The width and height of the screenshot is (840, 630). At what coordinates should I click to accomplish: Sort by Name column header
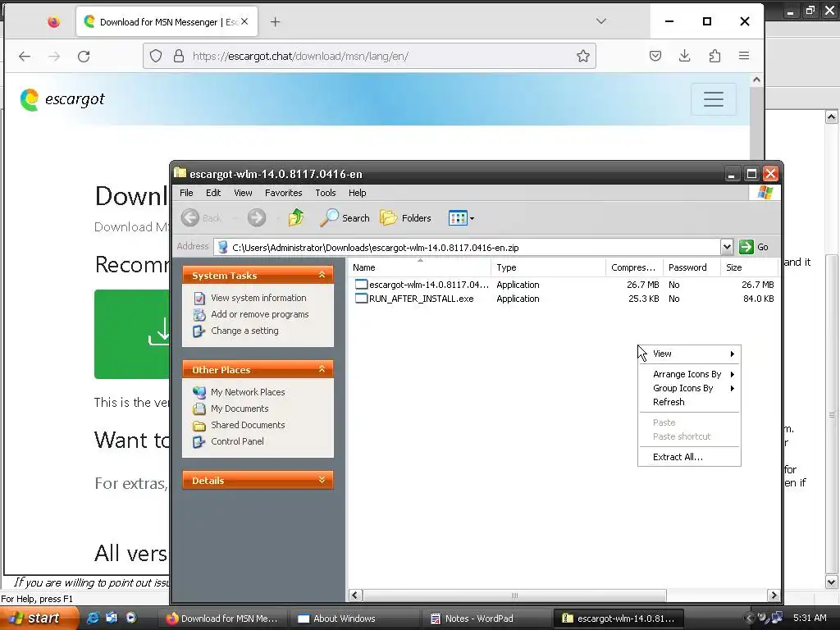419,267
